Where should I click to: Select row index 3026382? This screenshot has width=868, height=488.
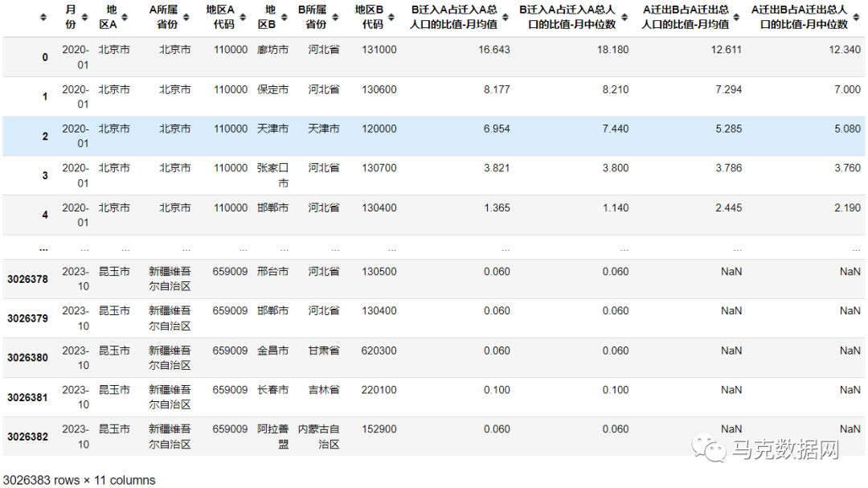click(x=27, y=437)
